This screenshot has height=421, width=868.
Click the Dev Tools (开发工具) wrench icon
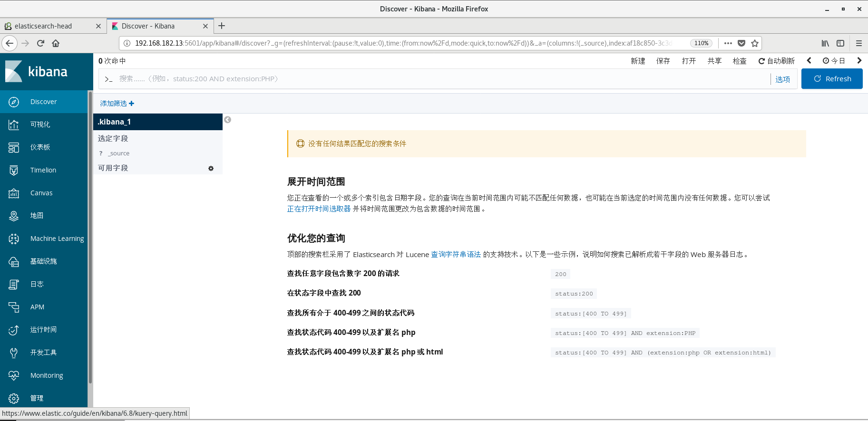click(x=14, y=353)
